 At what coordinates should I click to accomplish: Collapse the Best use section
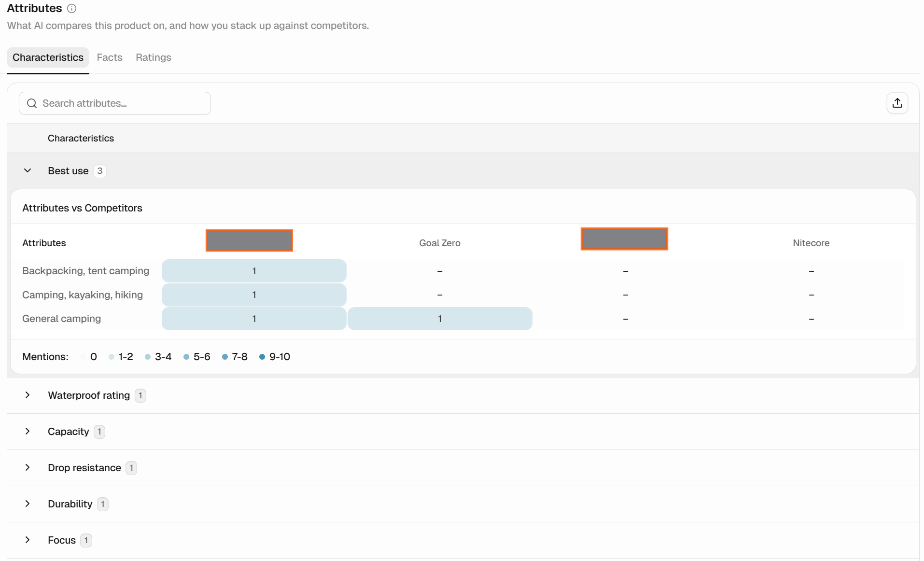(x=28, y=170)
